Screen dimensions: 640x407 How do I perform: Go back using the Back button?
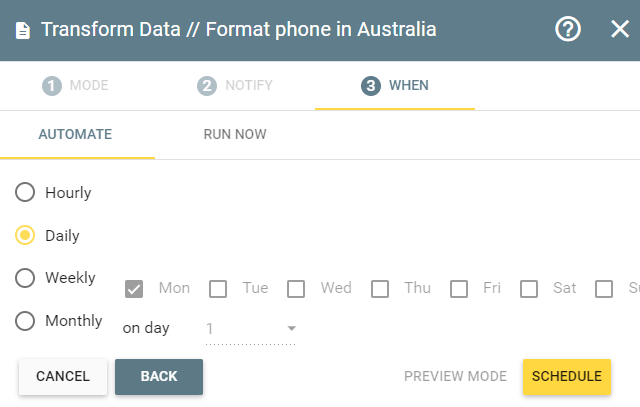159,376
